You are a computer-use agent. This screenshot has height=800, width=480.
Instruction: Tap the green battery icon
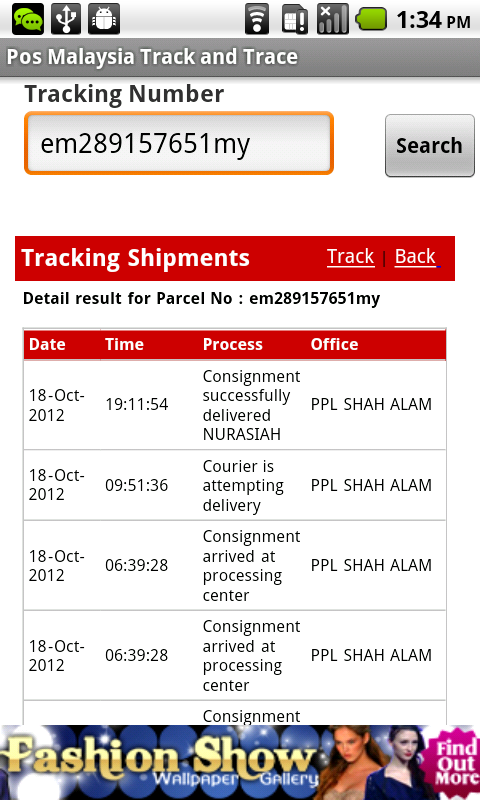(371, 20)
